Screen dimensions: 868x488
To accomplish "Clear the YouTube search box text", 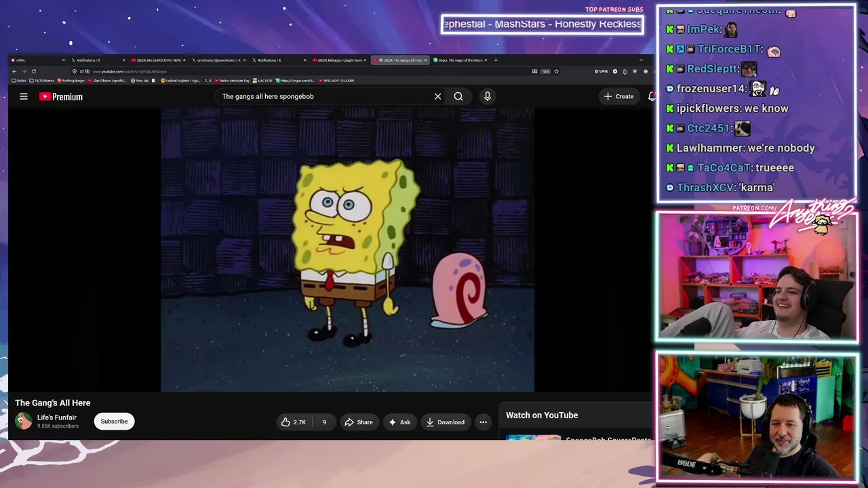I will 438,96.
